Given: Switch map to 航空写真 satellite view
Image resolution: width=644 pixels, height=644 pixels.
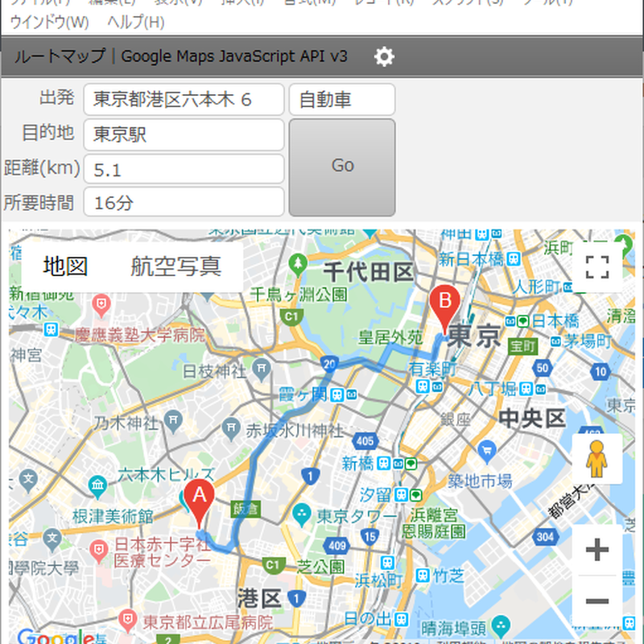Looking at the screenshot, I should click(175, 266).
